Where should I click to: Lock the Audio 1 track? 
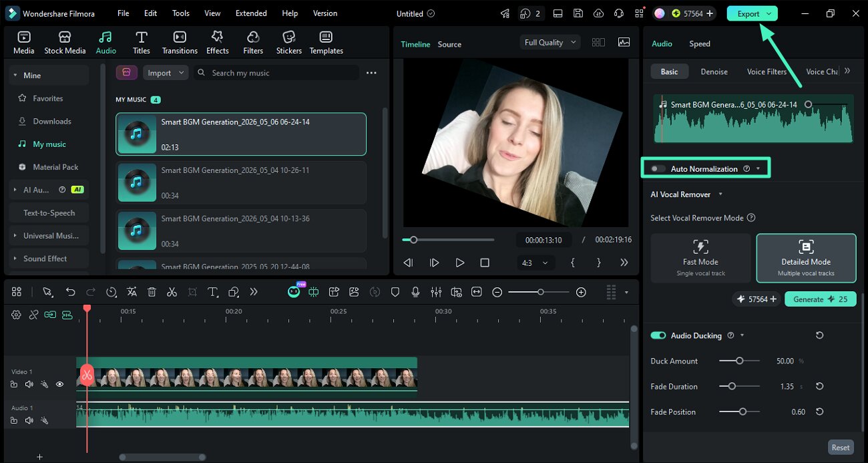[x=14, y=420]
